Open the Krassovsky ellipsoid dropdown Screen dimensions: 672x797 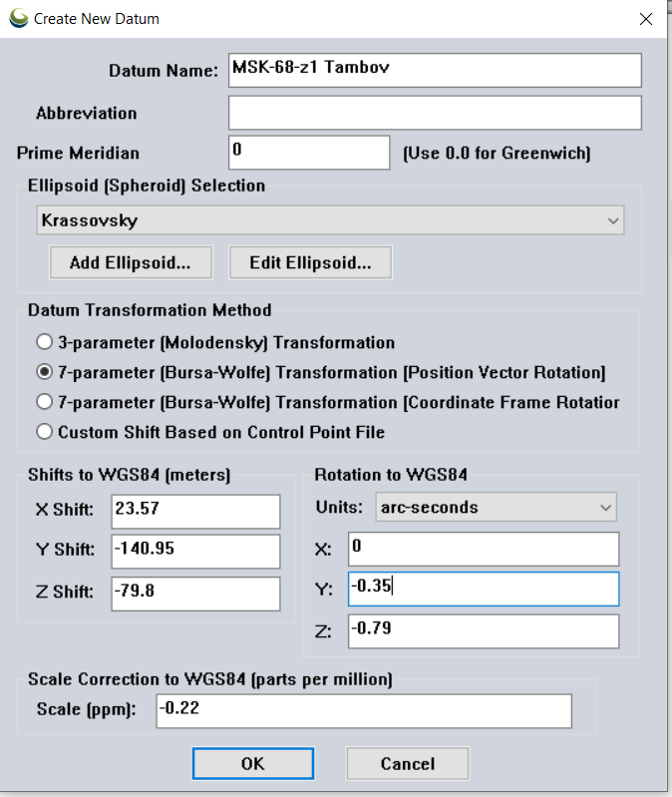[329, 220]
